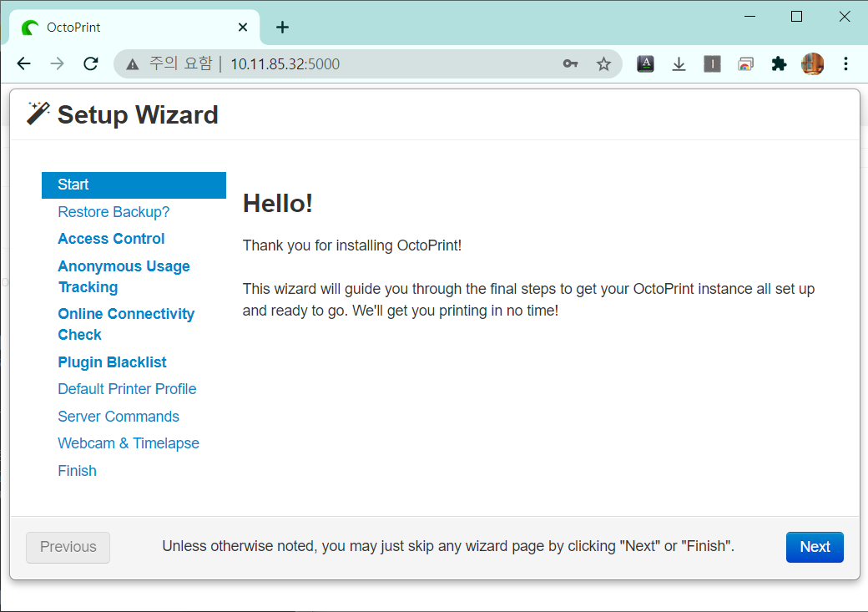
Task: Click the blue Next button
Action: [x=815, y=547]
